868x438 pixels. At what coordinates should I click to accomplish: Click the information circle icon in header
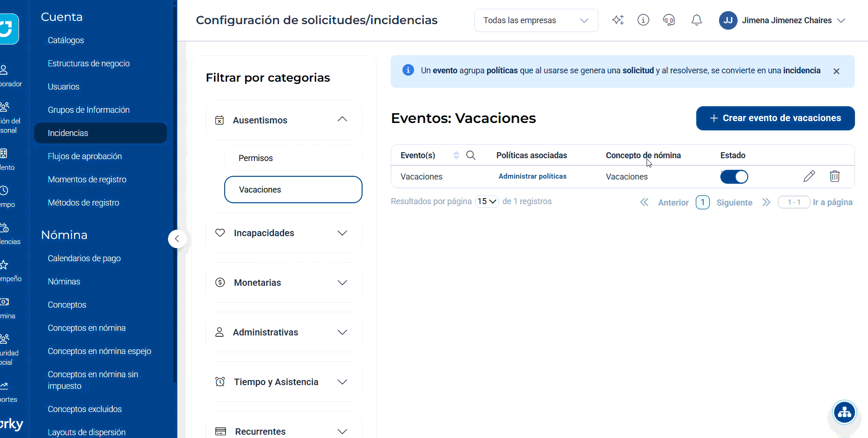pyautogui.click(x=643, y=20)
